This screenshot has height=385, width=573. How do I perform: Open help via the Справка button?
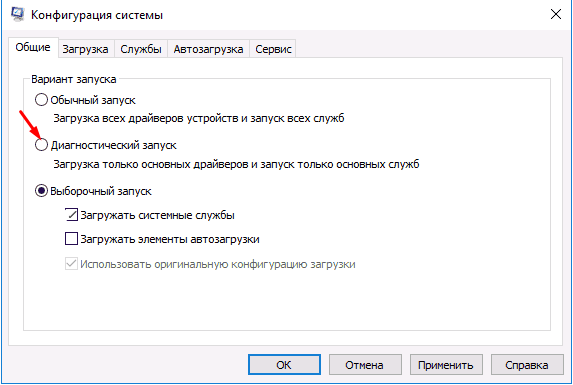(527, 365)
